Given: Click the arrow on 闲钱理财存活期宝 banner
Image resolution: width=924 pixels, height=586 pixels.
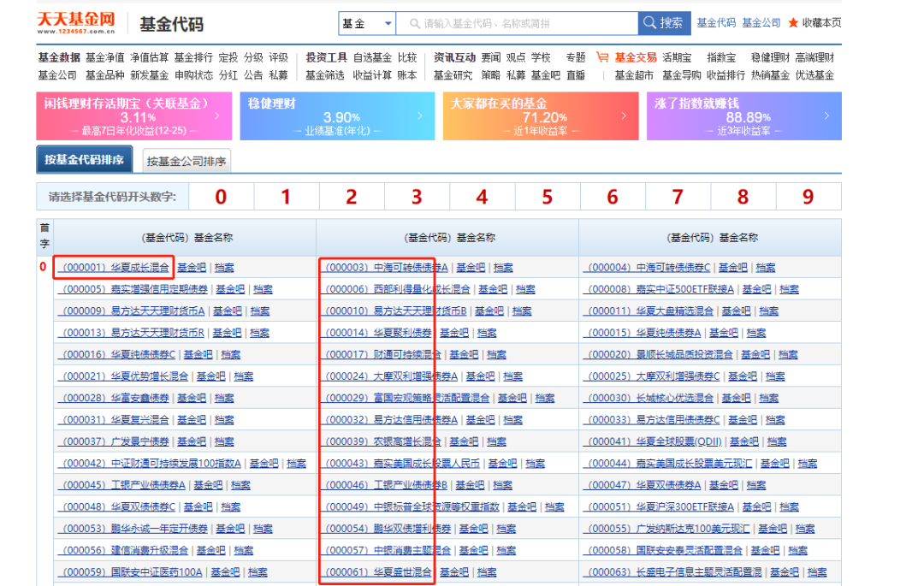Looking at the screenshot, I should coord(216,116).
